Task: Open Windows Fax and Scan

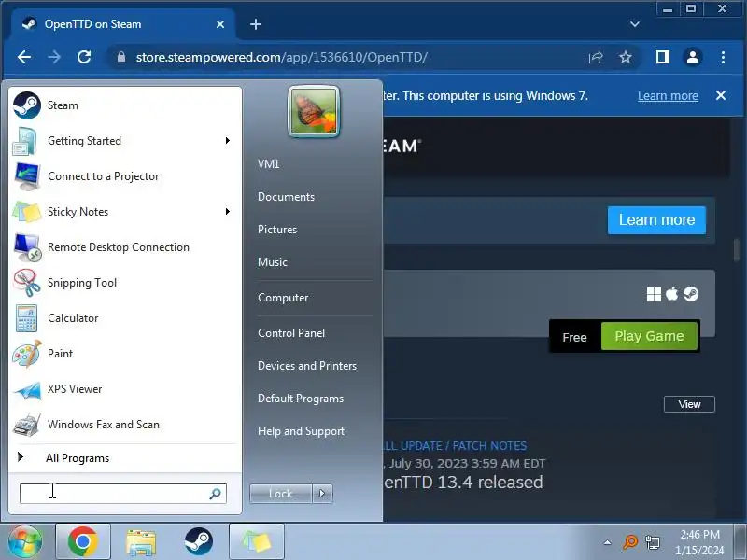Action: pyautogui.click(x=124, y=425)
